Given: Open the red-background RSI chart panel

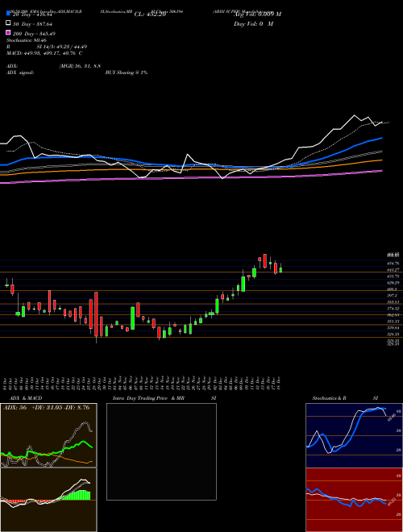Looking at the screenshot, I should tap(354, 500).
